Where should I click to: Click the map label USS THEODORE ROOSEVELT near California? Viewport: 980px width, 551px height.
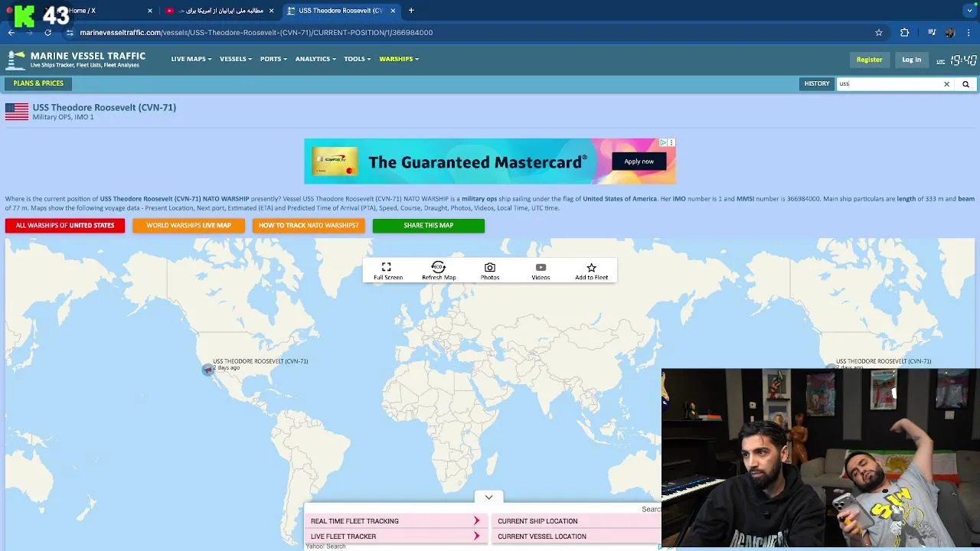click(x=260, y=361)
